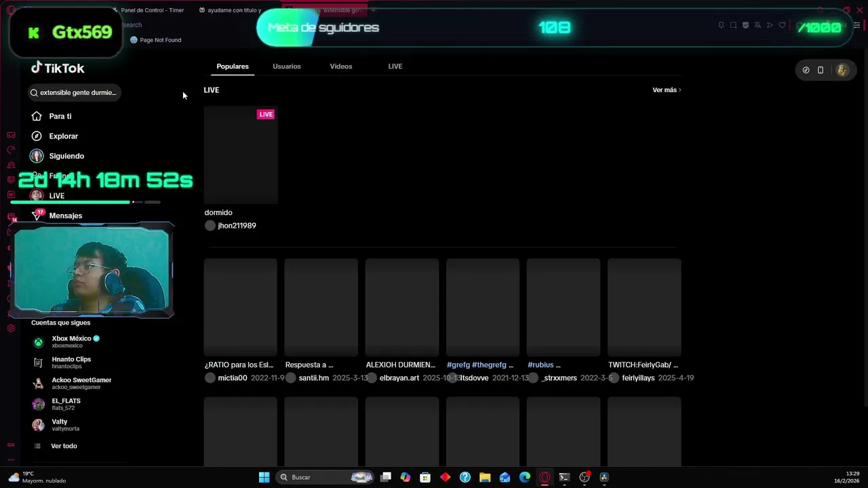Open TikTok coins icon beside phone icon
The height and width of the screenshot is (488, 868).
(806, 70)
